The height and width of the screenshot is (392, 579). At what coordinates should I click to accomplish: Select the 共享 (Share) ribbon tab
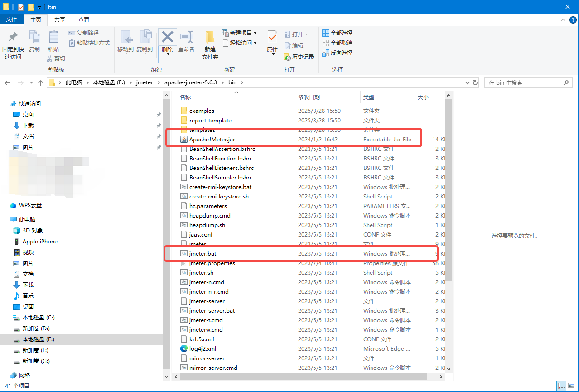60,20
